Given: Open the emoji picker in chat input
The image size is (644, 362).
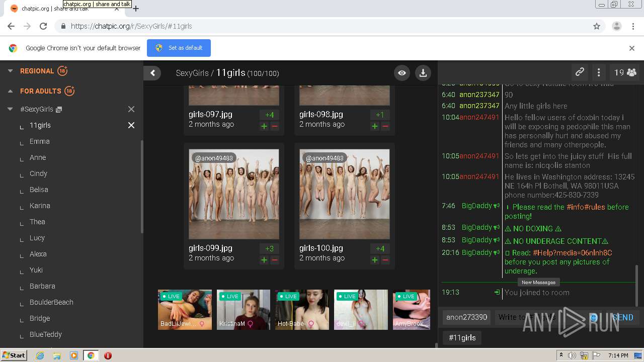Looking at the screenshot, I should (x=594, y=317).
